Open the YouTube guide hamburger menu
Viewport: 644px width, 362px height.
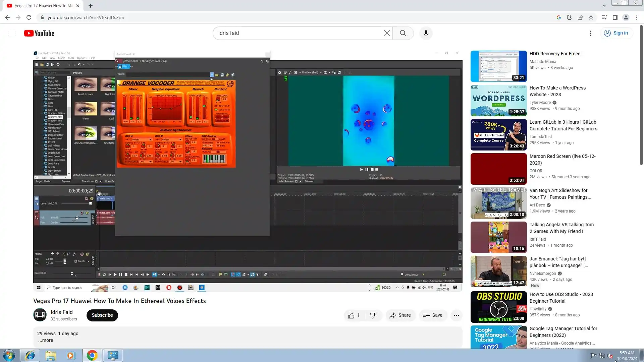pyautogui.click(x=12, y=33)
